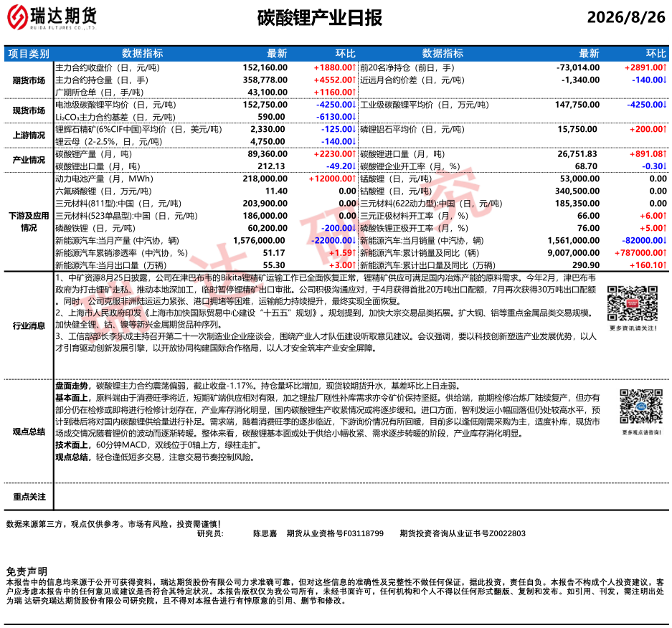
Task: Click the 上游情况 category label
Action: [x=29, y=135]
